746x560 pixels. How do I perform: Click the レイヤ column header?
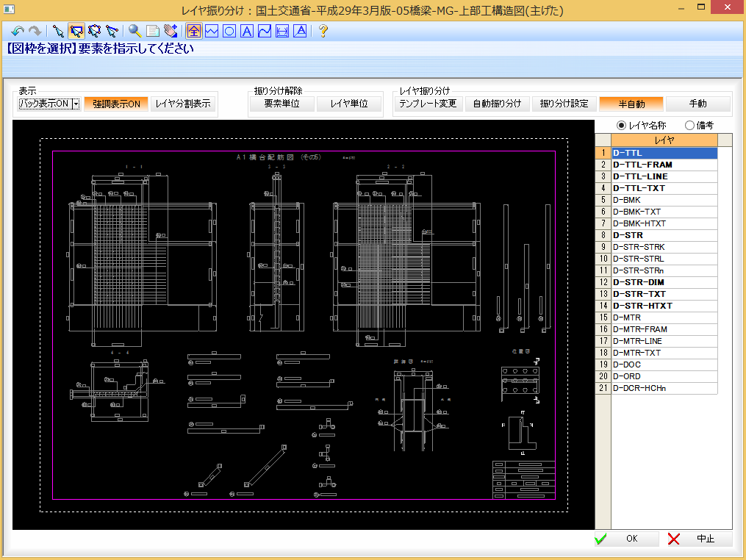(664, 140)
